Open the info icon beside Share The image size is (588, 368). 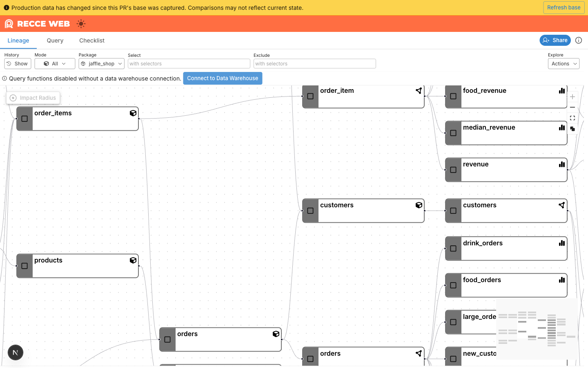click(579, 40)
